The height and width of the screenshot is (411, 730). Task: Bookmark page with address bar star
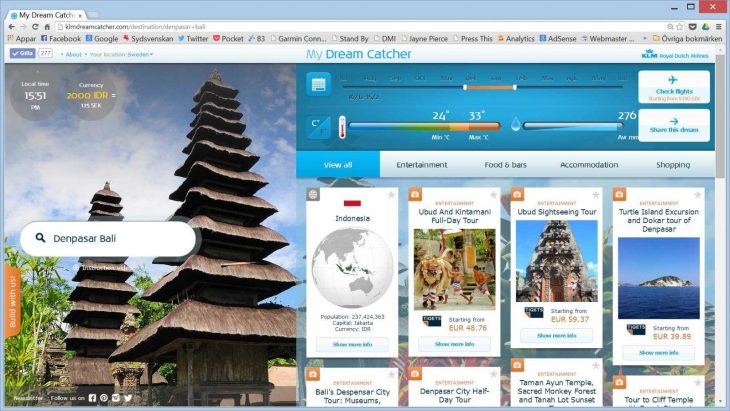coord(680,27)
